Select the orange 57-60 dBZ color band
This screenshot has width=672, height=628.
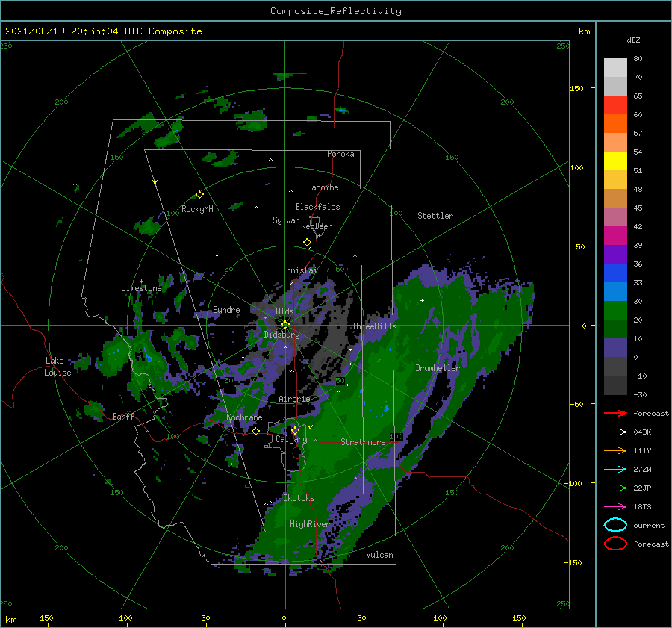click(x=615, y=123)
